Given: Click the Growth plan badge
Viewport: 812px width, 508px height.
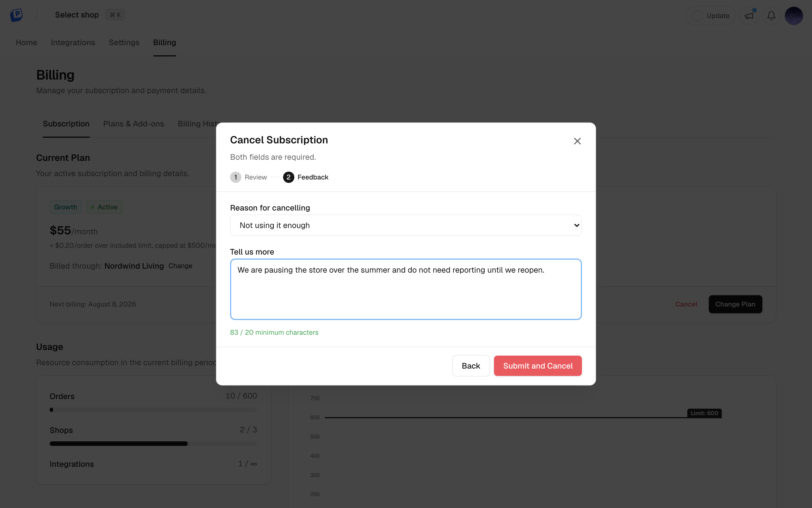Looking at the screenshot, I should (x=65, y=207).
